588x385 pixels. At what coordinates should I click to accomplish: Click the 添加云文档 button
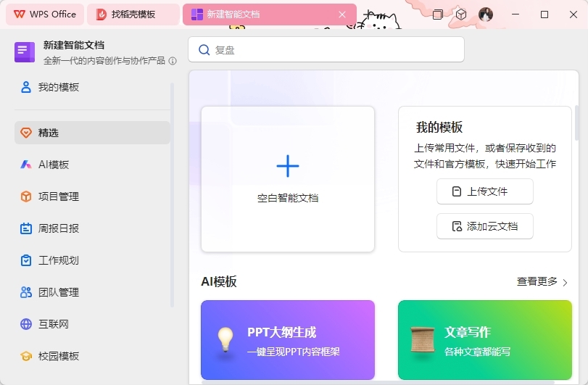485,226
